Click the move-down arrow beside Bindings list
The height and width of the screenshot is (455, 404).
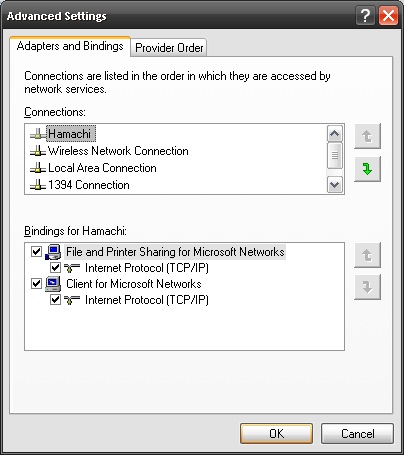pyautogui.click(x=367, y=287)
